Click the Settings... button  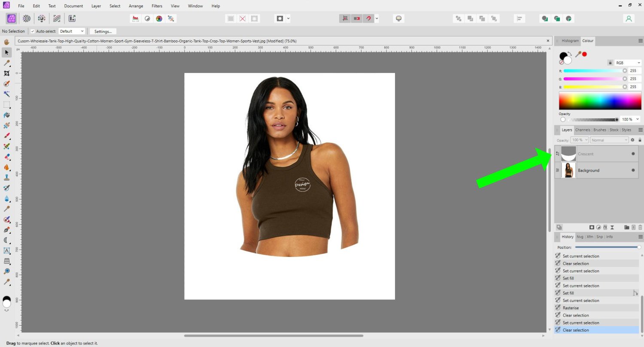[103, 31]
